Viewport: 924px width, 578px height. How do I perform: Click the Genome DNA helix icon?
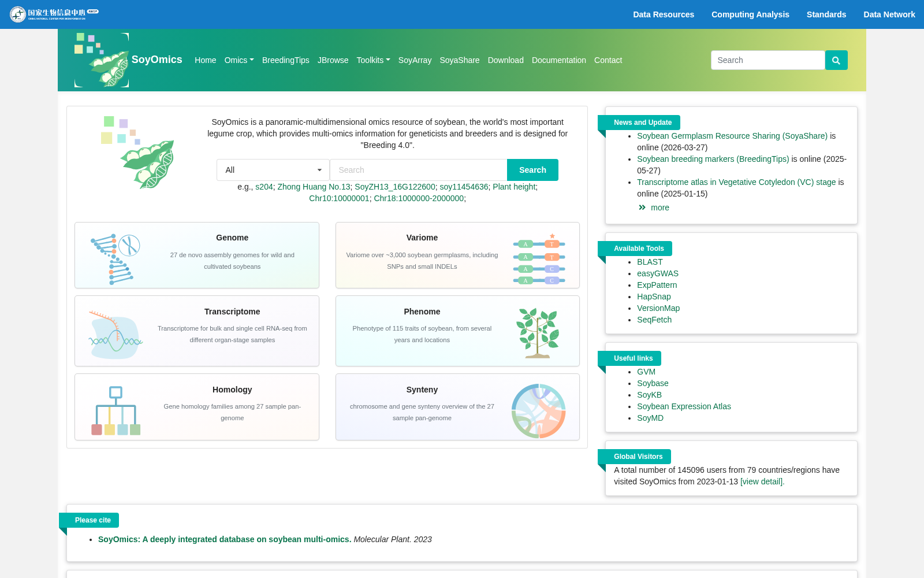115,258
